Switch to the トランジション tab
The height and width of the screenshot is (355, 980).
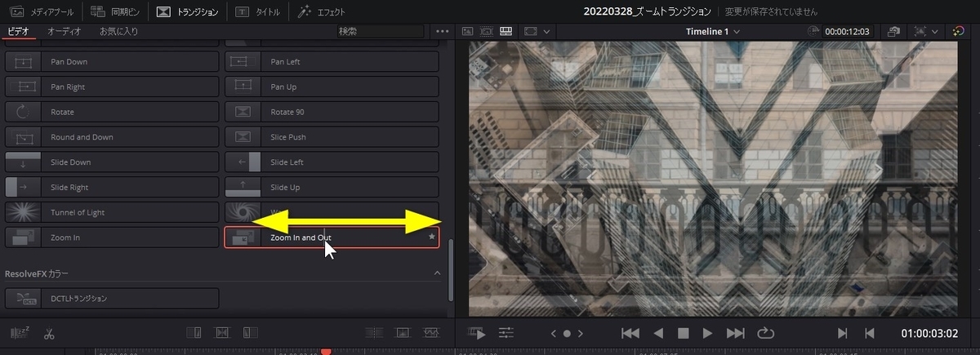coord(187,12)
